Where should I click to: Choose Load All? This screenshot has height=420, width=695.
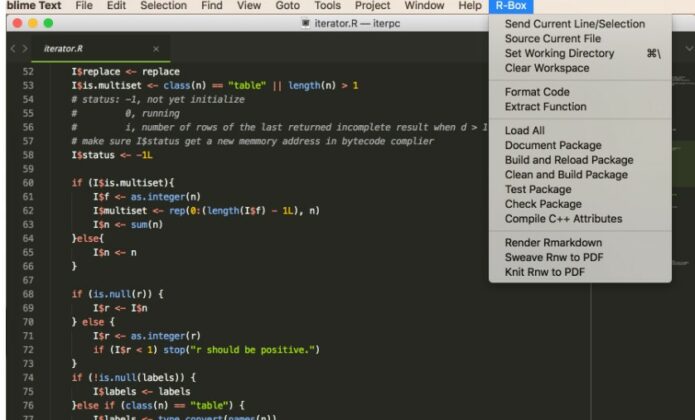(580, 130)
